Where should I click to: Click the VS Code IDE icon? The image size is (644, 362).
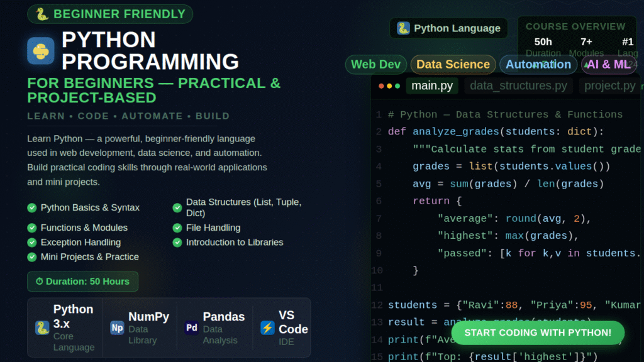[267, 327]
